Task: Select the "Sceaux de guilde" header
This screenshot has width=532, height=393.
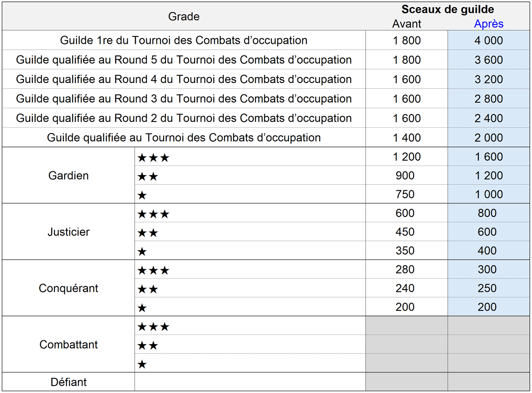Action: point(447,10)
